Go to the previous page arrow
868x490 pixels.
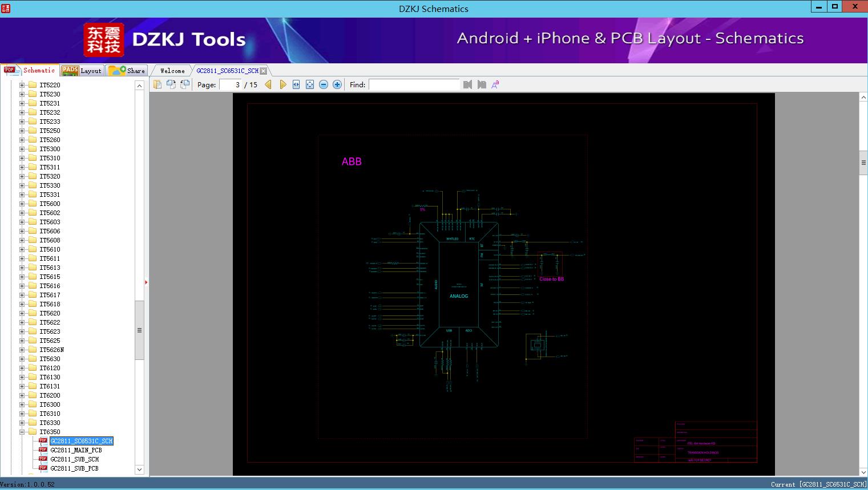[x=268, y=84]
